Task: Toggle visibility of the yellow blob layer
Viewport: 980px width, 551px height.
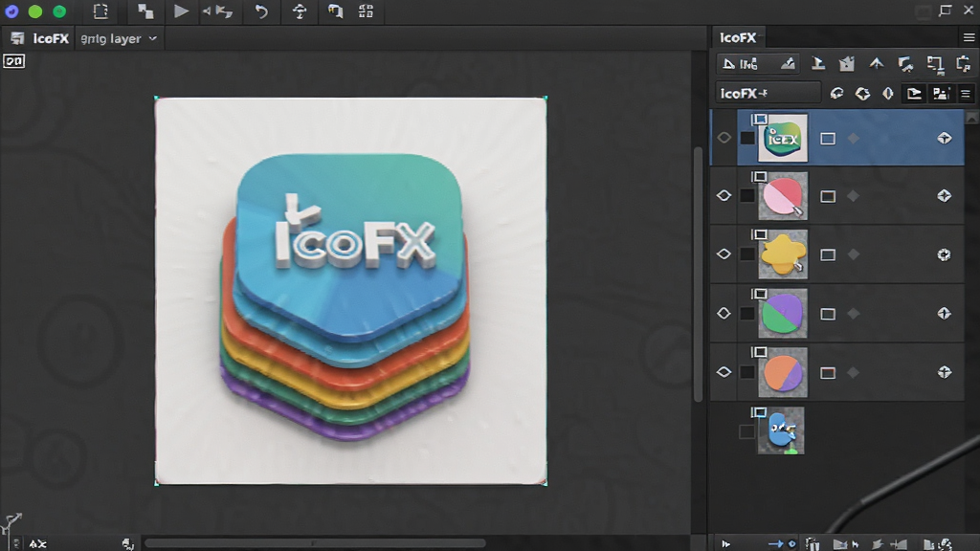Action: click(724, 254)
